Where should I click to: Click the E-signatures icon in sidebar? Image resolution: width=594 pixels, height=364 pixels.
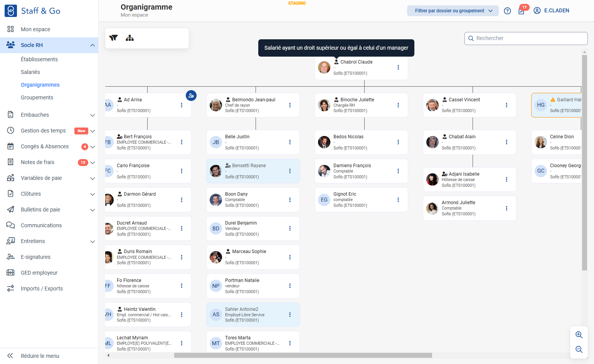[10, 257]
